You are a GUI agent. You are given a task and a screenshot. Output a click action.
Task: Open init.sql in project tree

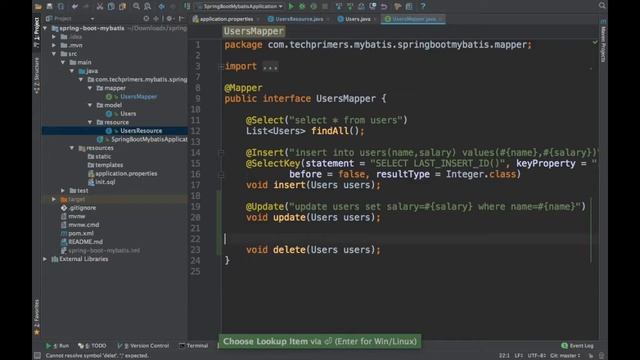(x=105, y=182)
